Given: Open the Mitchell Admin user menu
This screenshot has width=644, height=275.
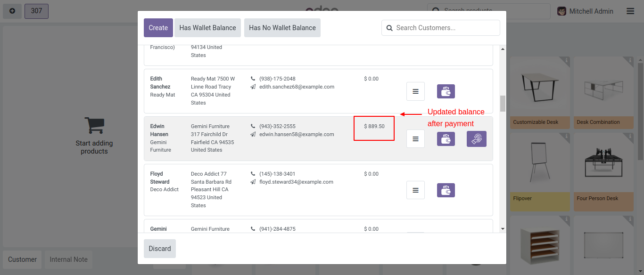Looking at the screenshot, I should [585, 11].
